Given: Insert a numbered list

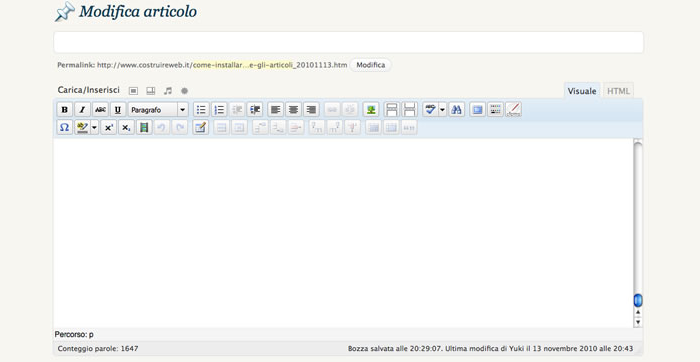Looking at the screenshot, I should pyautogui.click(x=219, y=109).
